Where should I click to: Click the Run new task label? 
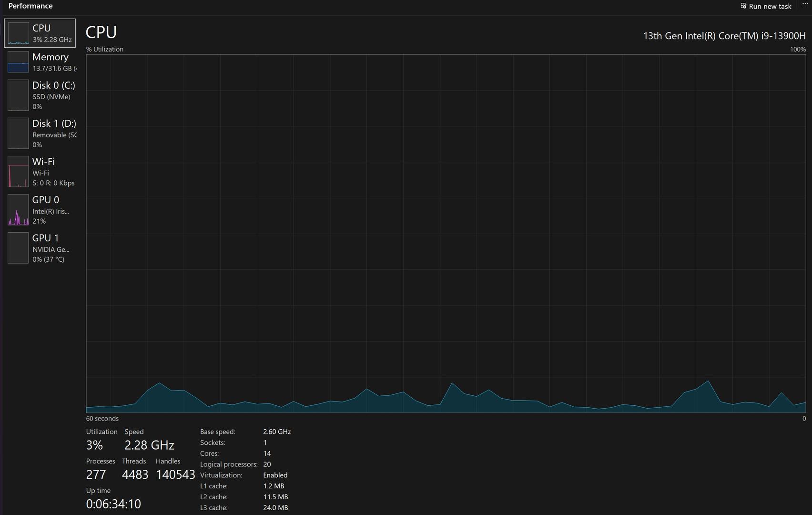click(770, 6)
